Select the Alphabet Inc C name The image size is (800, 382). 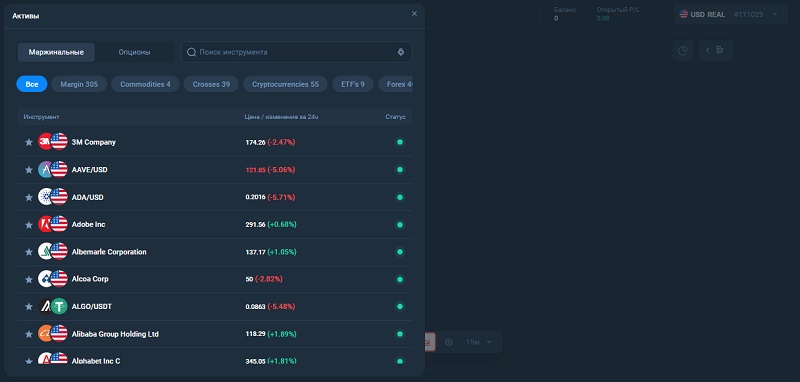(x=96, y=361)
